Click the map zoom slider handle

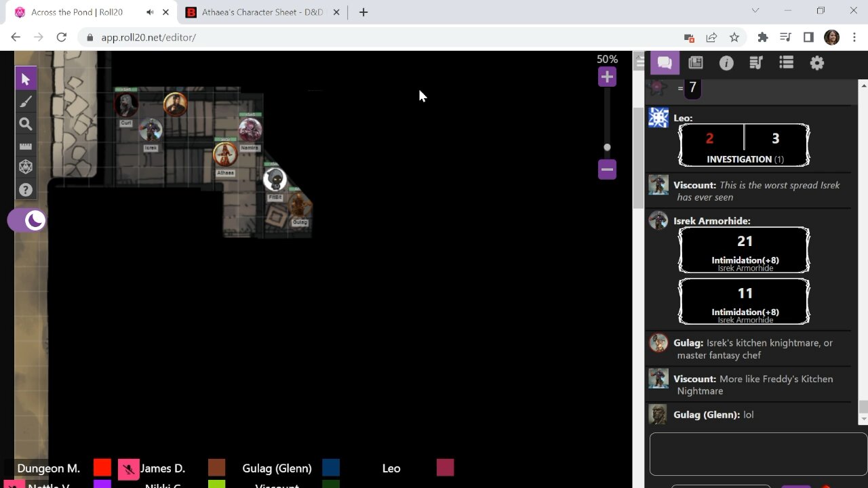tap(607, 147)
